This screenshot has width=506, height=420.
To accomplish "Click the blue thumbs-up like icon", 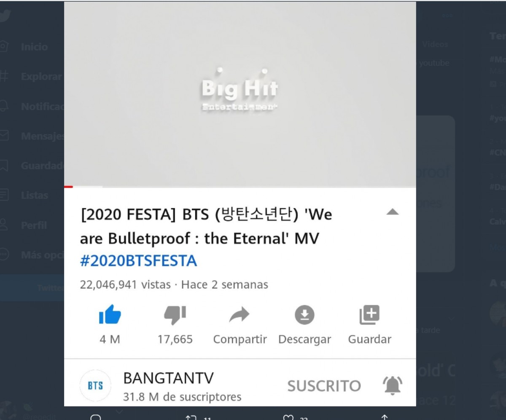I will click(x=110, y=315).
